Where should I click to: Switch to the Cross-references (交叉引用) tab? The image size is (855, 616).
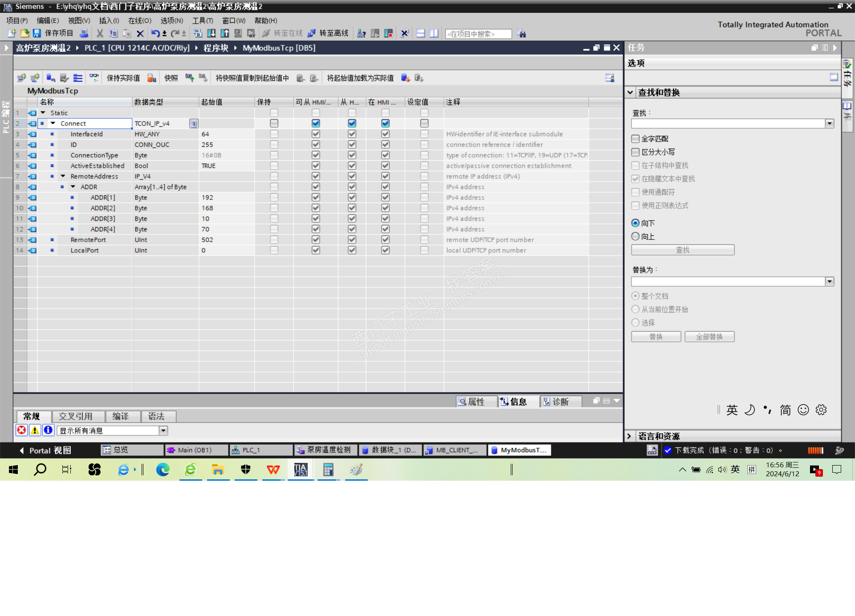(76, 416)
